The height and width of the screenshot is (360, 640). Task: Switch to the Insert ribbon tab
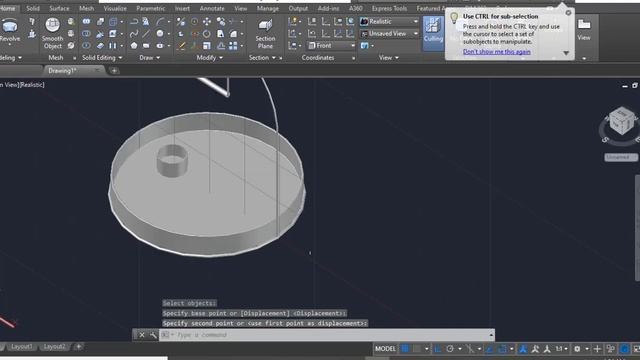(x=182, y=8)
